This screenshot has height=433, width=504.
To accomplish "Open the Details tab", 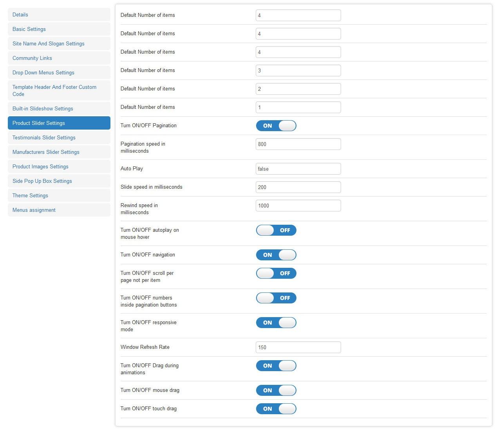I will tap(59, 14).
